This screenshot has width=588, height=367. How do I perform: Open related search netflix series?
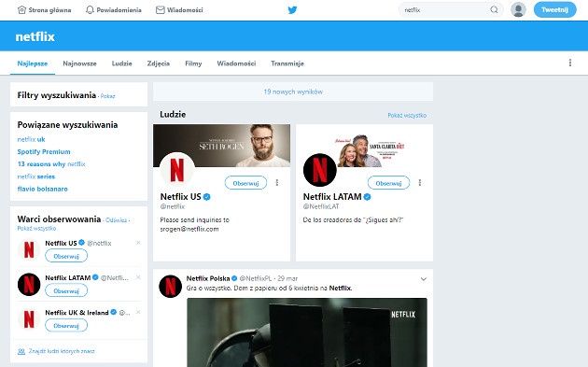coord(36,176)
